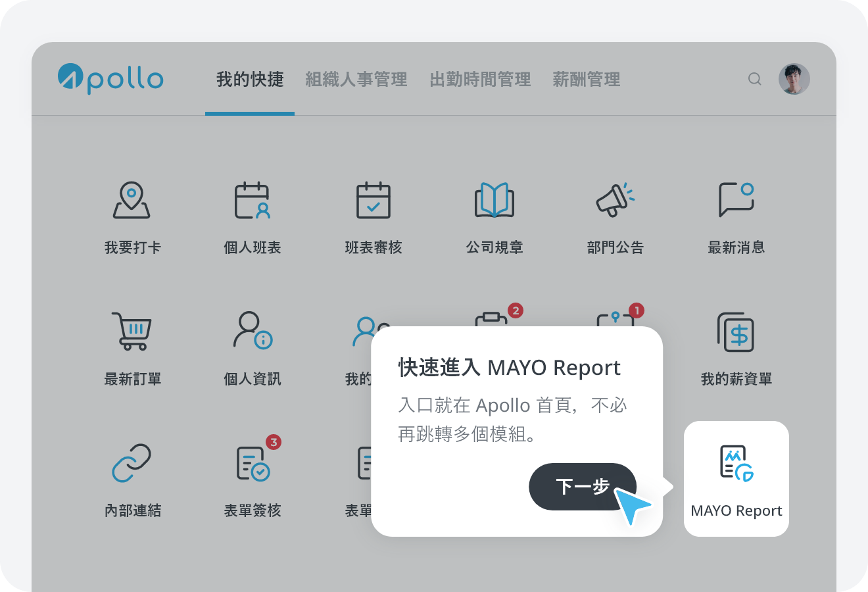Click the search magnifier icon
The image size is (868, 592).
(755, 79)
